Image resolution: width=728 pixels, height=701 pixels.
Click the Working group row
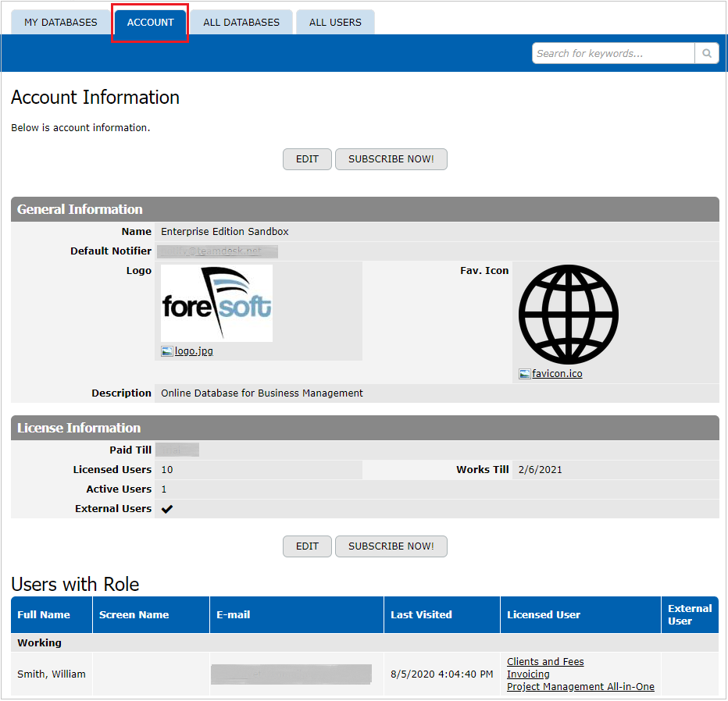[365, 643]
